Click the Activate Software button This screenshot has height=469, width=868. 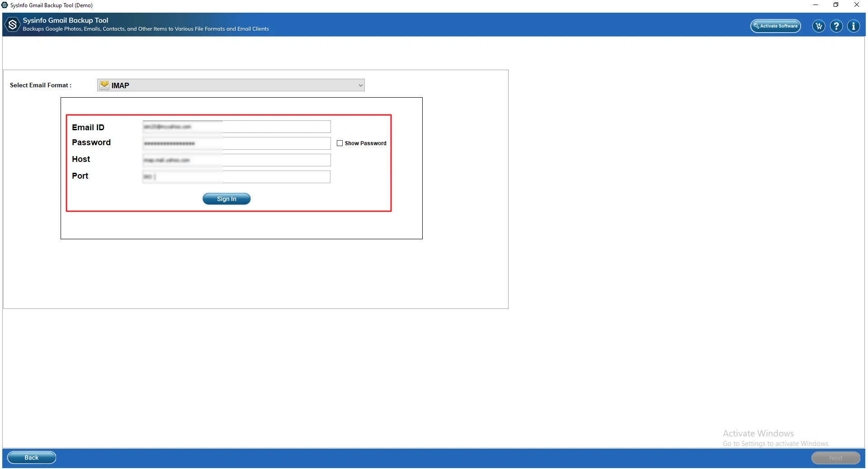775,26
